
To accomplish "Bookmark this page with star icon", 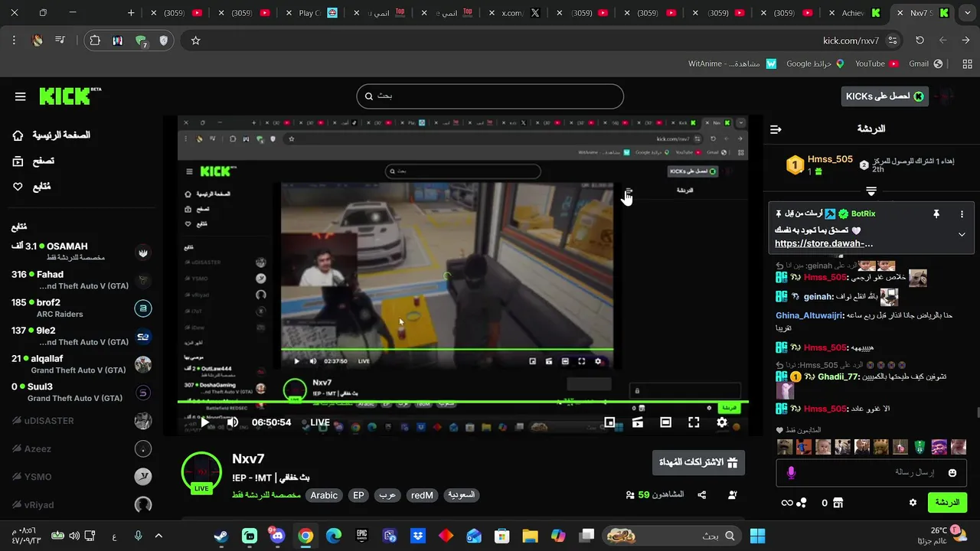I will 195,41.
